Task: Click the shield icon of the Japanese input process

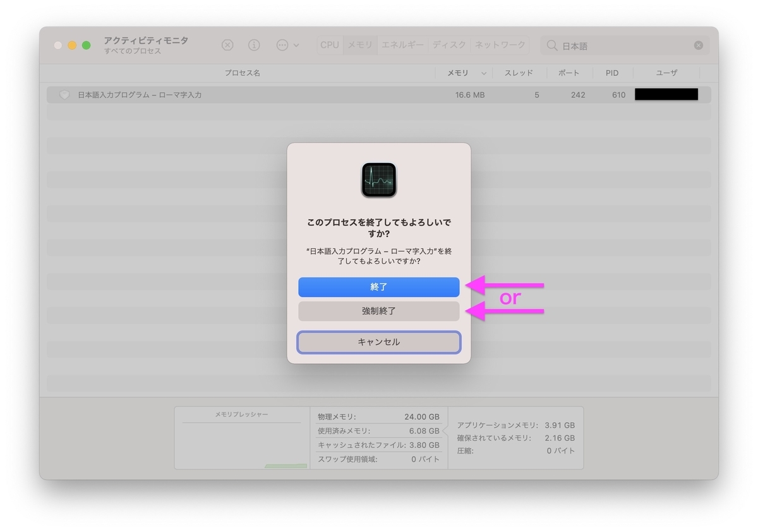Action: (x=64, y=95)
